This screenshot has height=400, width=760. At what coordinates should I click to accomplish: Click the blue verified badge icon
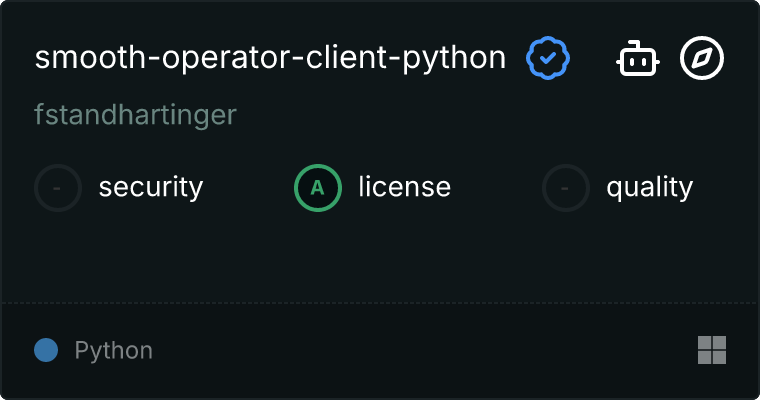(548, 59)
